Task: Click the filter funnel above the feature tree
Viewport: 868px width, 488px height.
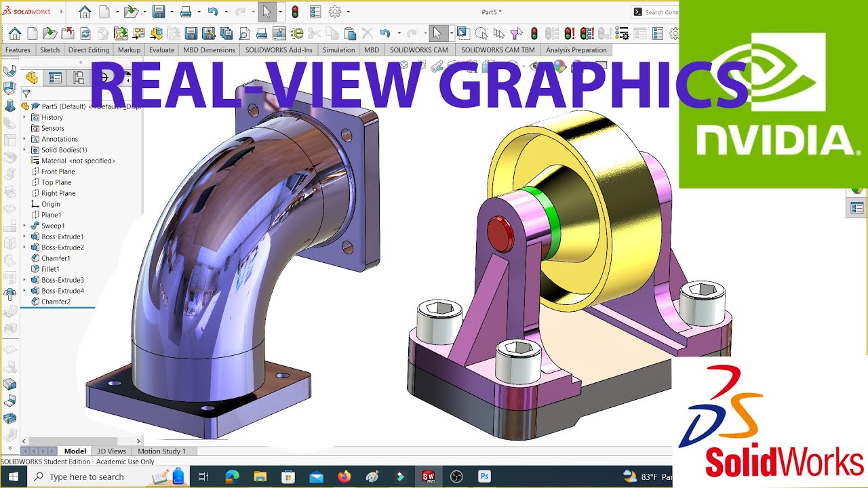Action: [x=26, y=94]
